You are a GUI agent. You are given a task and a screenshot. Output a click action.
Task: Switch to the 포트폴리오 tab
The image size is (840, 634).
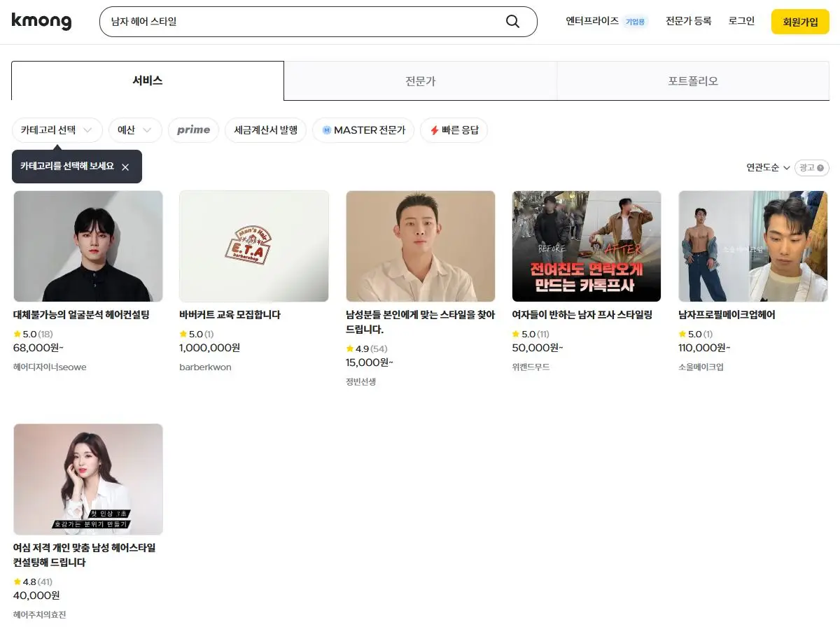pyautogui.click(x=692, y=80)
